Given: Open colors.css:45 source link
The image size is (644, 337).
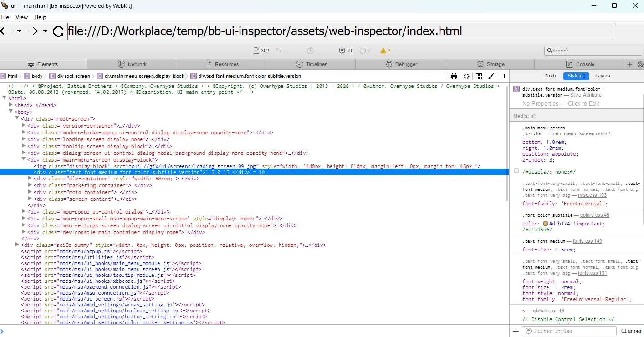Looking at the screenshot, I should [594, 215].
